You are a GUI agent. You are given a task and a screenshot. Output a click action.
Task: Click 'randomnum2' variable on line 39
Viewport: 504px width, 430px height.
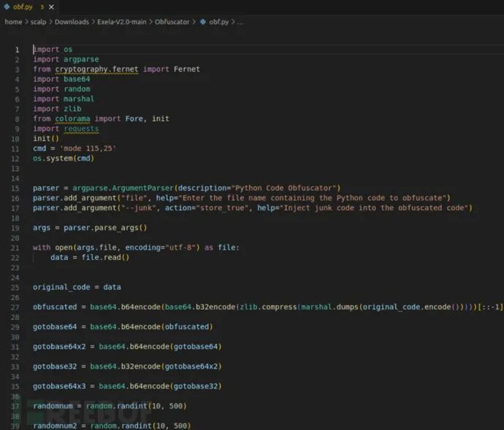tap(55, 426)
